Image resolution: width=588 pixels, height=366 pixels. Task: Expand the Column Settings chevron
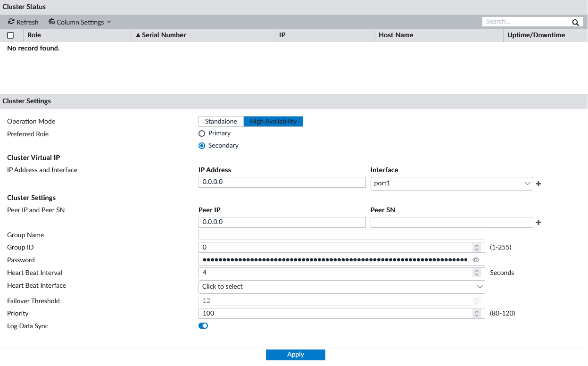(x=109, y=22)
